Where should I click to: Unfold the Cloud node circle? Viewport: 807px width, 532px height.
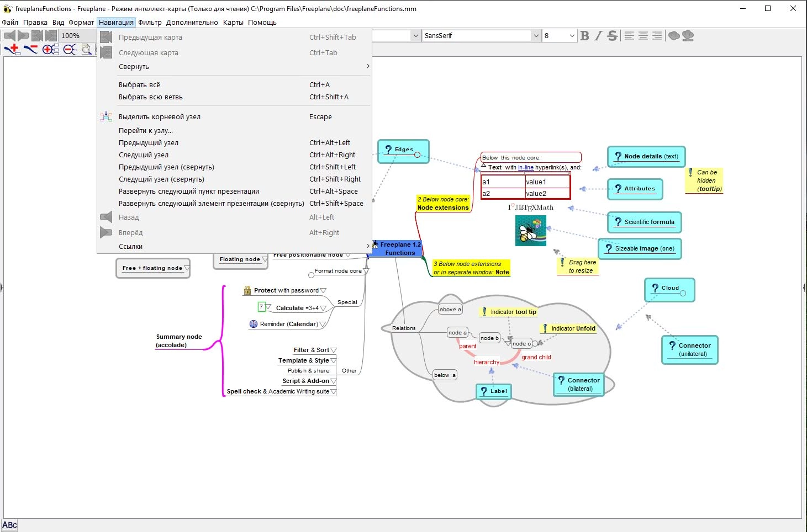tap(683, 294)
